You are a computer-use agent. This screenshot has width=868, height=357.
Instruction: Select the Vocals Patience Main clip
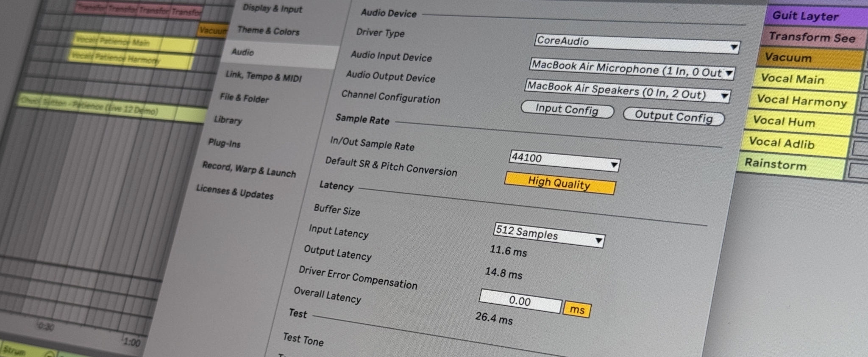pyautogui.click(x=135, y=42)
